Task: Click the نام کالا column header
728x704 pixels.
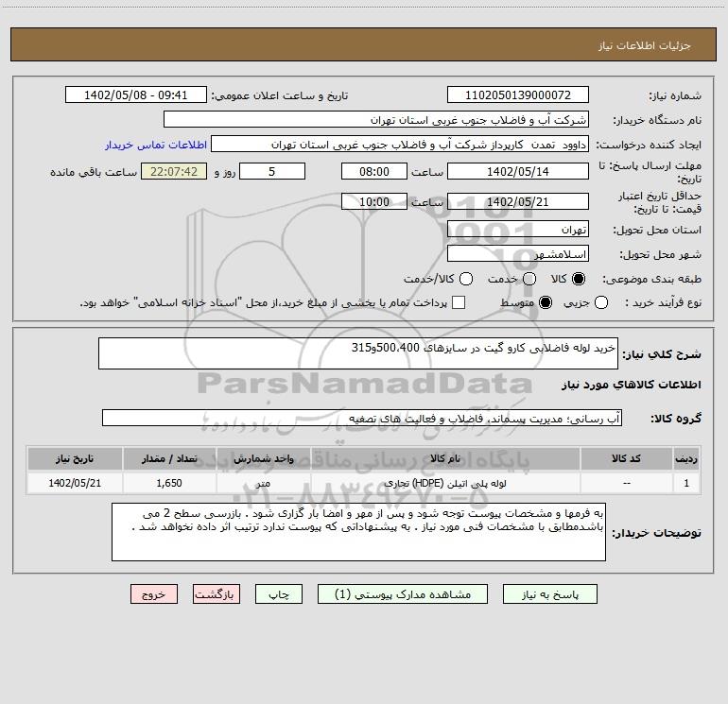Action: (445, 458)
